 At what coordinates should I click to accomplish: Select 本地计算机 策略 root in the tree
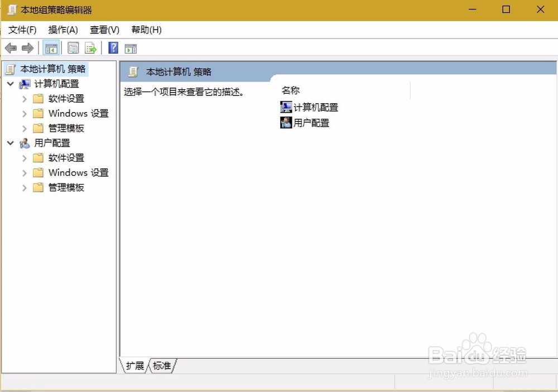pyautogui.click(x=53, y=69)
